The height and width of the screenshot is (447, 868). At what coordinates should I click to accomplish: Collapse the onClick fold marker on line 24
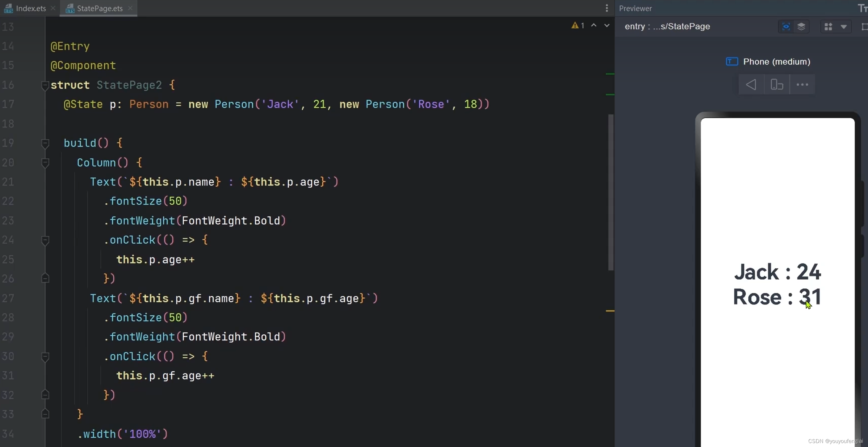click(x=45, y=240)
